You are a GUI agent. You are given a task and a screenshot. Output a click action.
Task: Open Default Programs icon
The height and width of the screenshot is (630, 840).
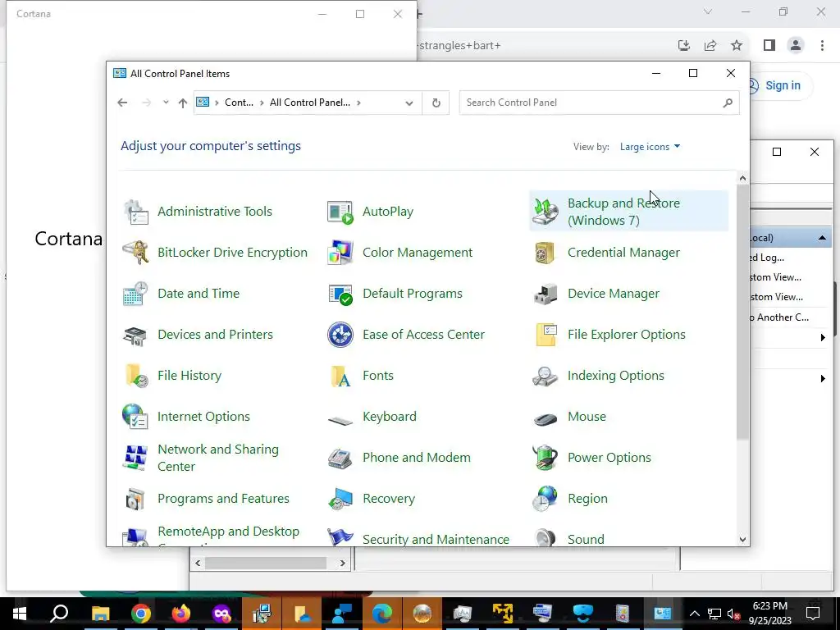[x=340, y=294]
